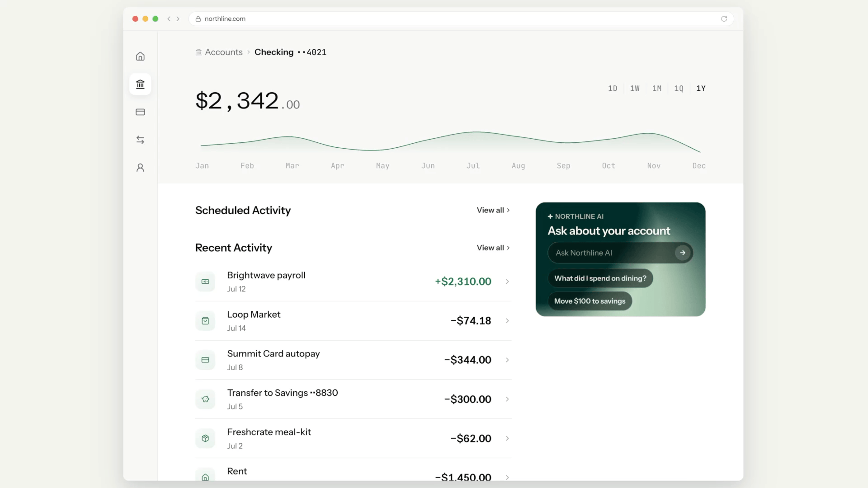Click the Transfer to Savings piggy icon

tap(205, 399)
